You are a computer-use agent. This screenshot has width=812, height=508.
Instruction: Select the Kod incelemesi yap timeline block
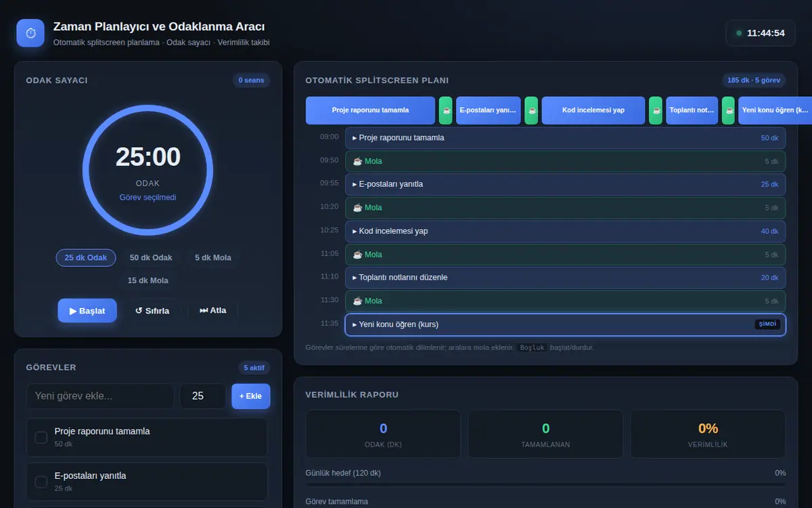click(x=593, y=110)
